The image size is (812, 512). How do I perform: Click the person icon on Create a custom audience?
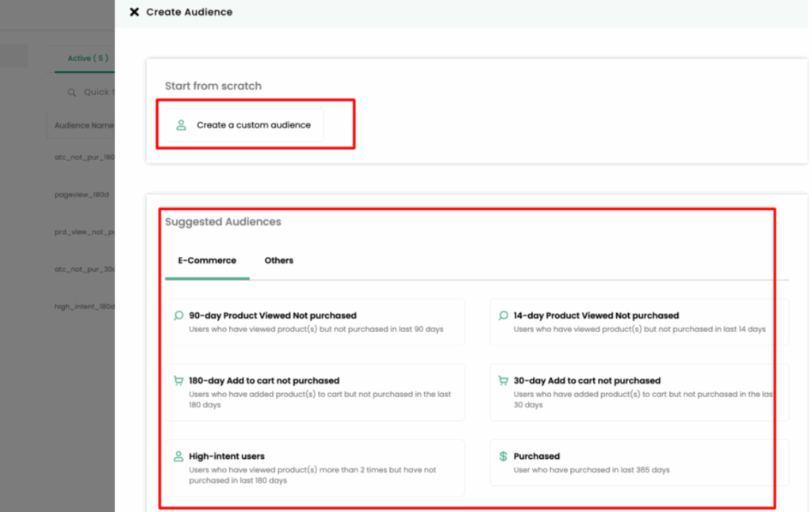[181, 124]
